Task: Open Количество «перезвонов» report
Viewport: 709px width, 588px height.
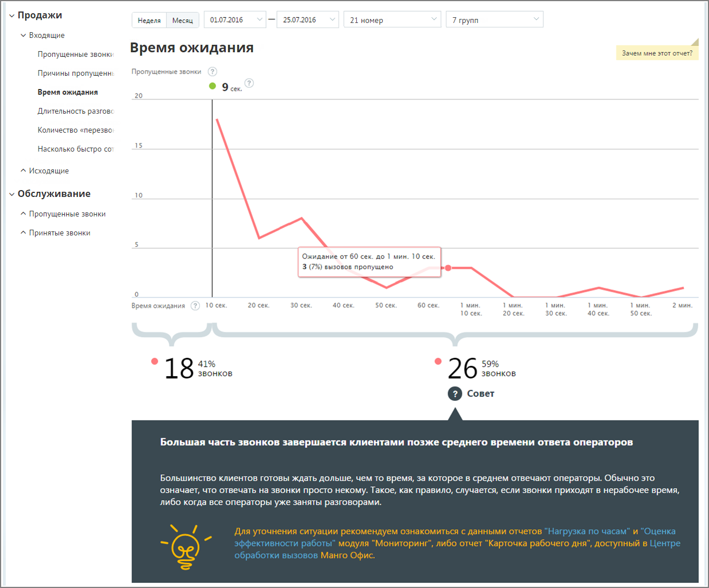Action: pyautogui.click(x=75, y=130)
